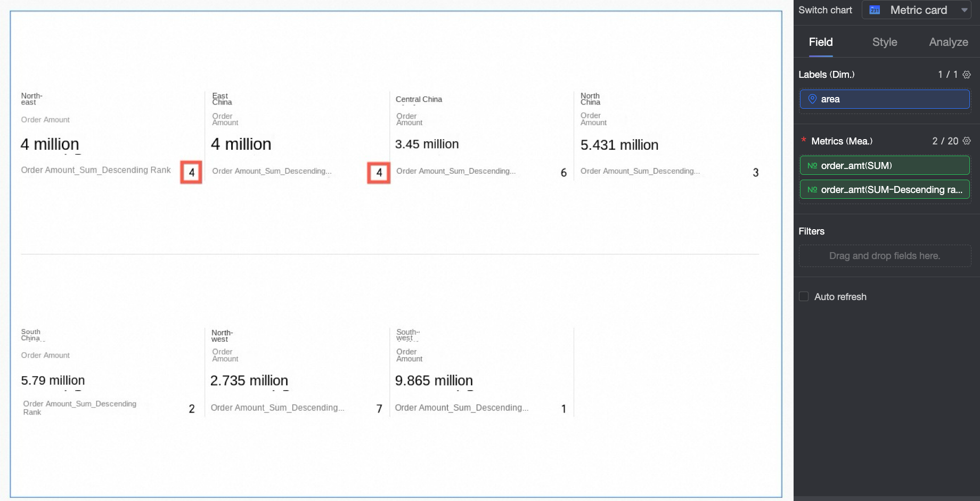The width and height of the screenshot is (980, 501).
Task: Open Metrics (Mea.) settings gear
Action: pos(967,141)
